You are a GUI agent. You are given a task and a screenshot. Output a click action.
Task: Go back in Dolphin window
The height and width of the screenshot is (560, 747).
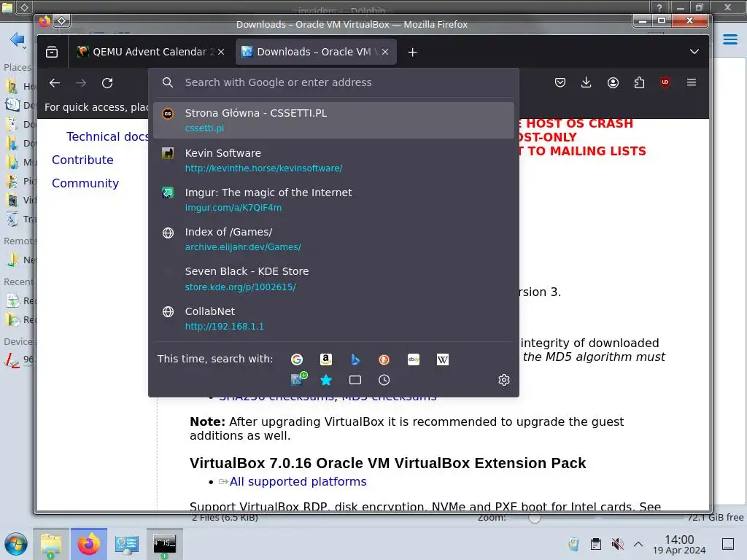pos(17,39)
